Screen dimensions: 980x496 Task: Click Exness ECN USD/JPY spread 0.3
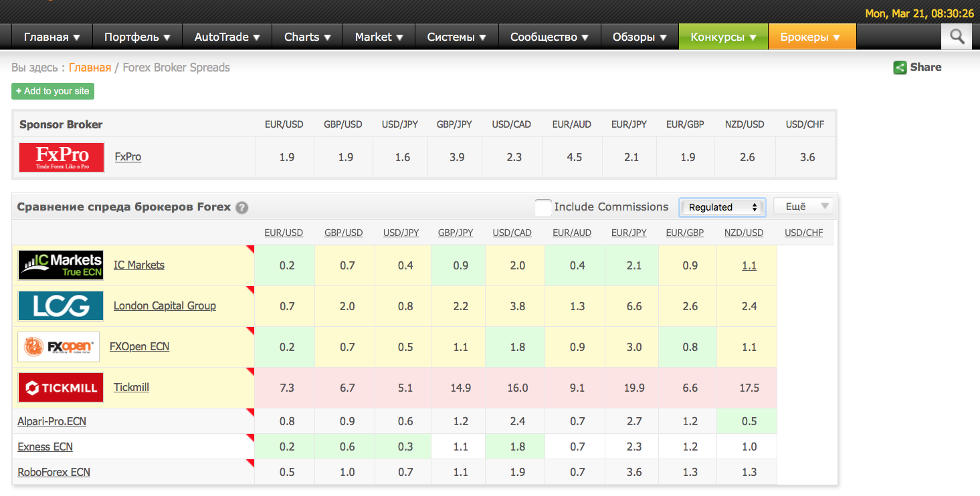405,447
